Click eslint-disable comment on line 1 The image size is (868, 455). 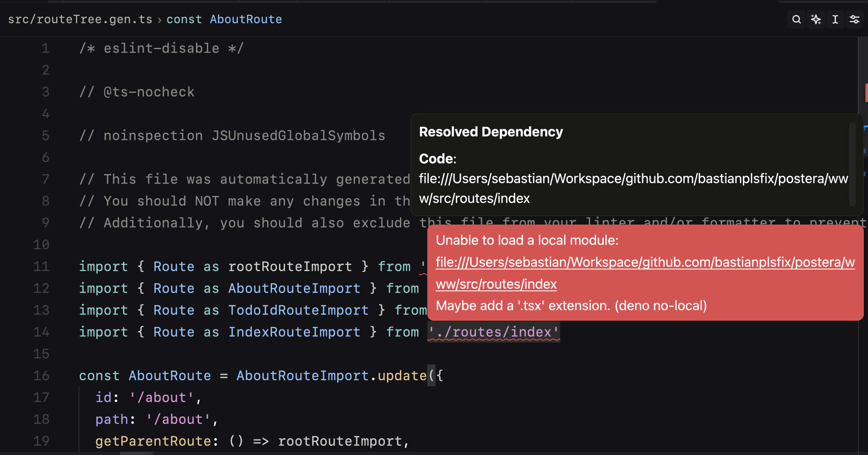coord(162,48)
